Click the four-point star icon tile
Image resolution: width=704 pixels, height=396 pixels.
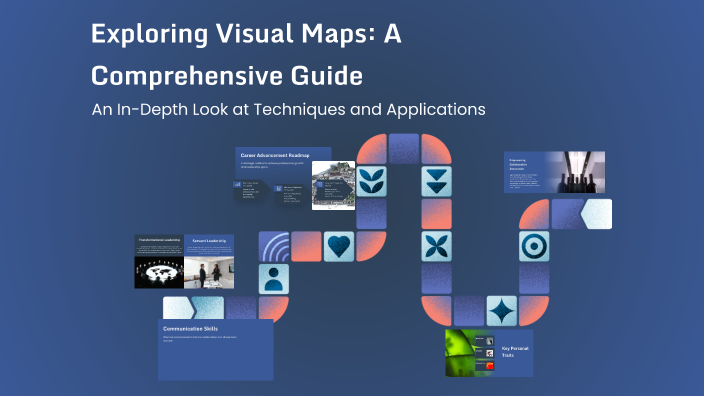(x=502, y=311)
